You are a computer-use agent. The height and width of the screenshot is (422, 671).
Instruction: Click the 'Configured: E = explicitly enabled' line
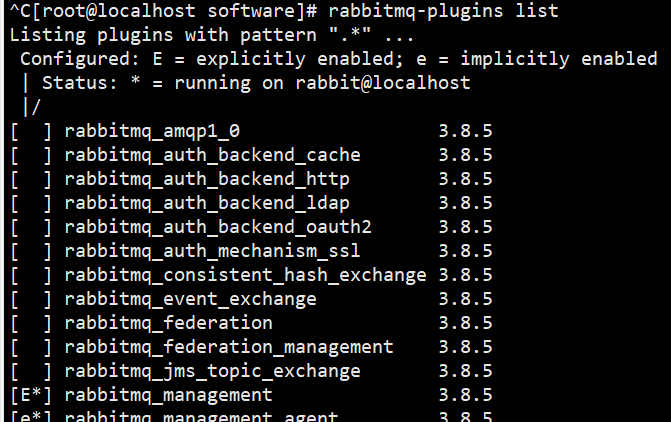338,59
